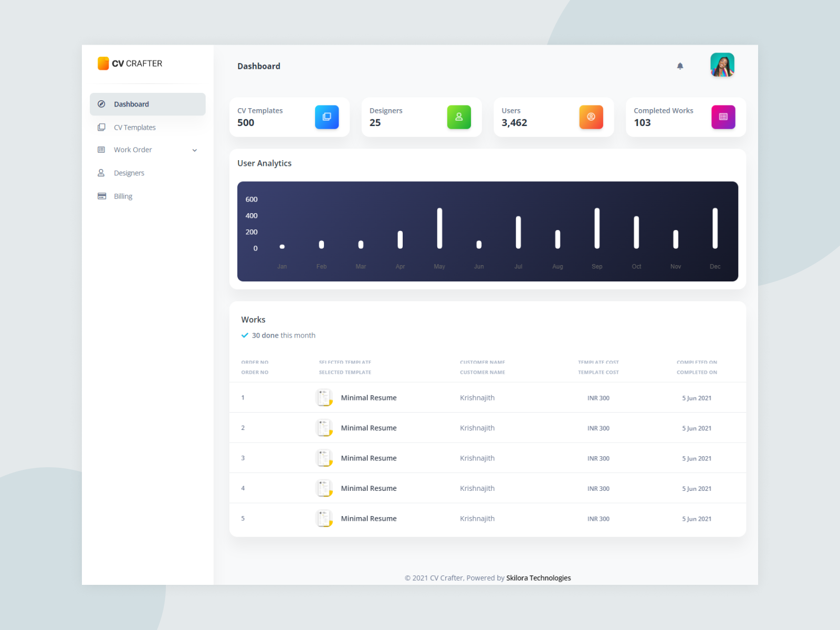The height and width of the screenshot is (630, 840).
Task: Click the Minimal Resume document icon in row 1
Action: point(324,397)
